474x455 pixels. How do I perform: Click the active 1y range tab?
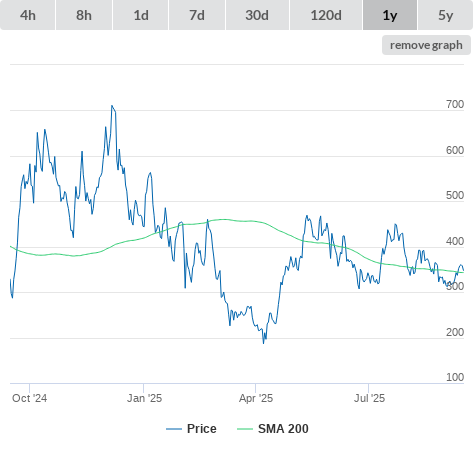tap(390, 15)
